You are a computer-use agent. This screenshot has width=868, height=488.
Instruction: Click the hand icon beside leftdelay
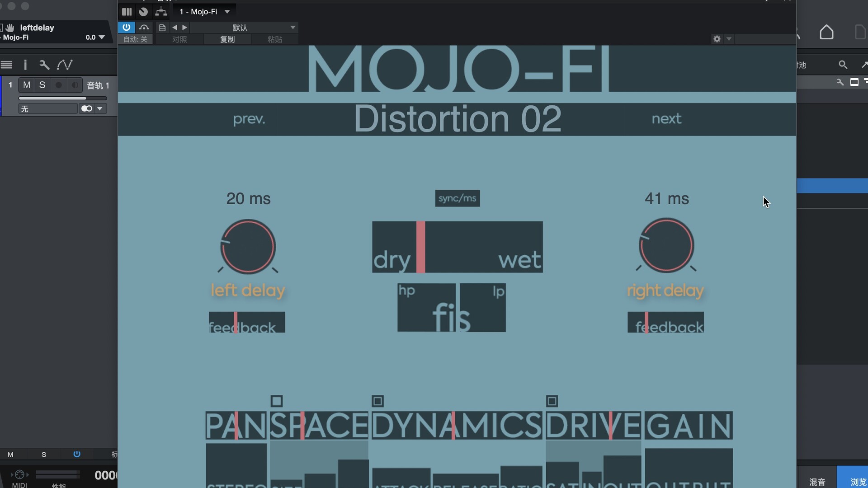(10, 28)
